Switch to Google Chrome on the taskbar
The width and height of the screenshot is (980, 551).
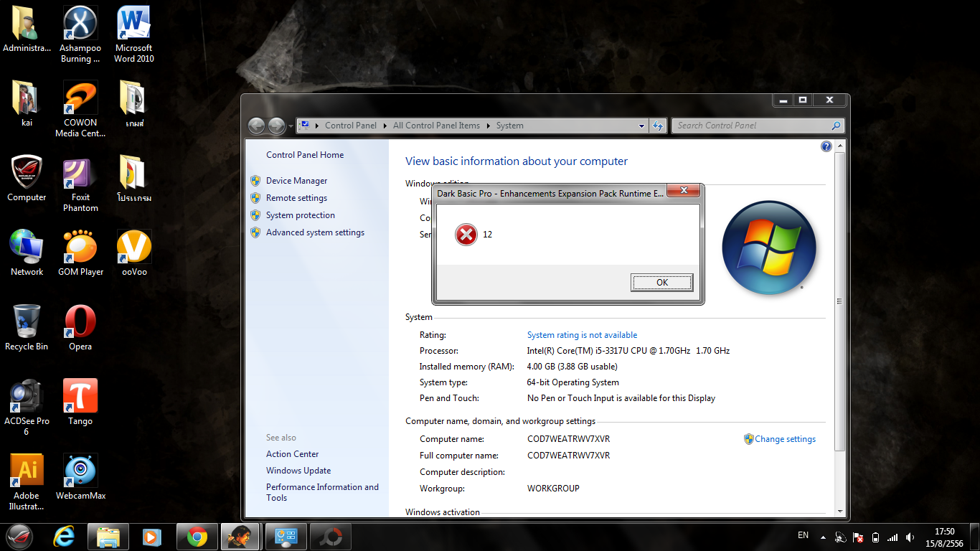click(197, 537)
